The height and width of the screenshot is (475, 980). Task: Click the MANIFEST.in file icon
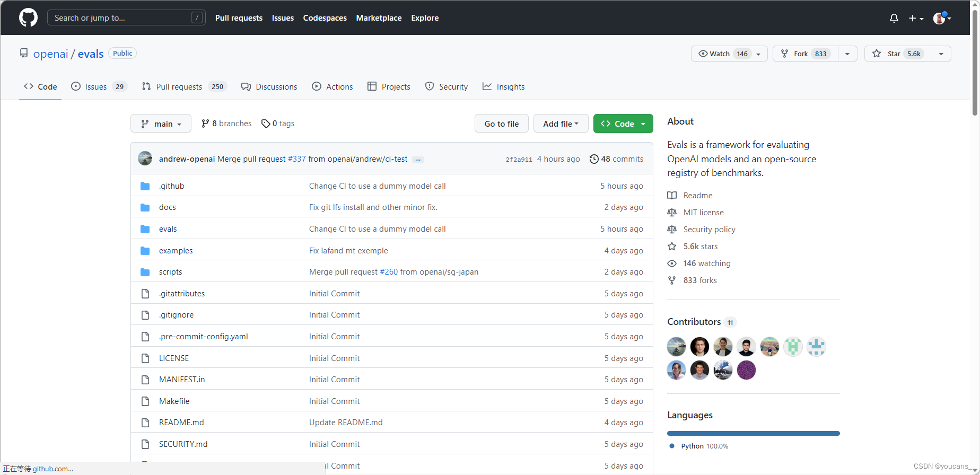pyautogui.click(x=145, y=380)
